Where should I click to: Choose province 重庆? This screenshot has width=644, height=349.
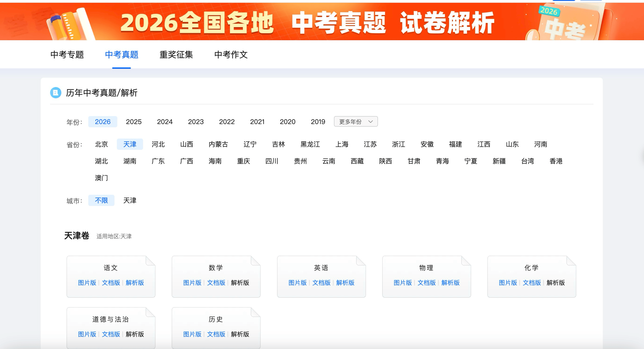pyautogui.click(x=244, y=161)
